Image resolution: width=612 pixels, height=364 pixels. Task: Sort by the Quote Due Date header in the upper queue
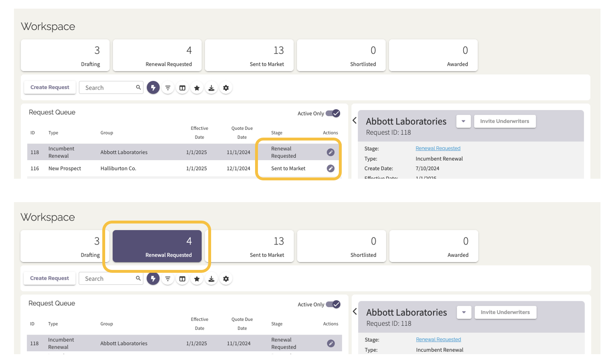click(242, 133)
